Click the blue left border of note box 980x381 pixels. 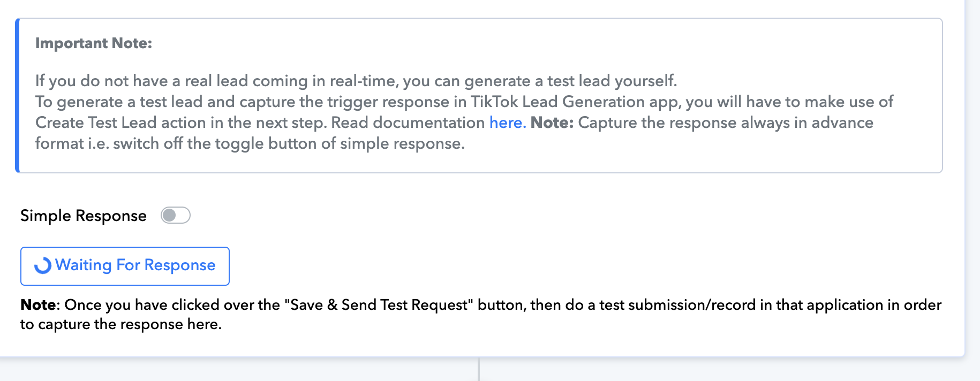click(17, 95)
